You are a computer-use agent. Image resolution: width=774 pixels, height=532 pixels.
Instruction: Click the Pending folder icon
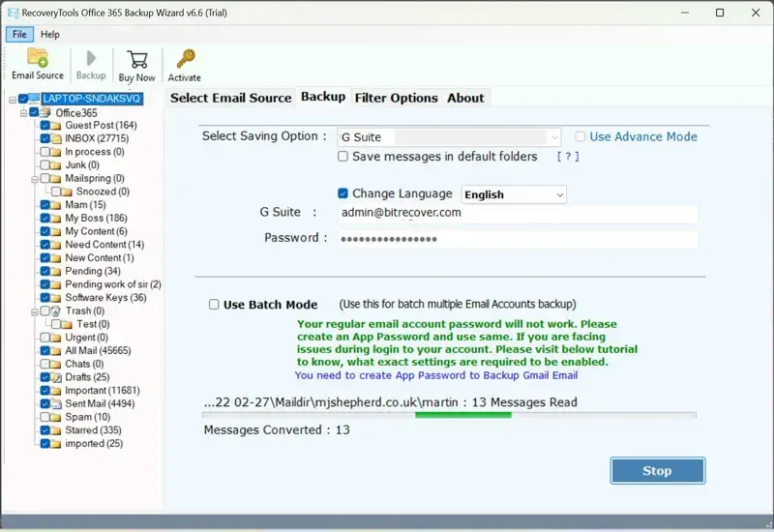[56, 271]
